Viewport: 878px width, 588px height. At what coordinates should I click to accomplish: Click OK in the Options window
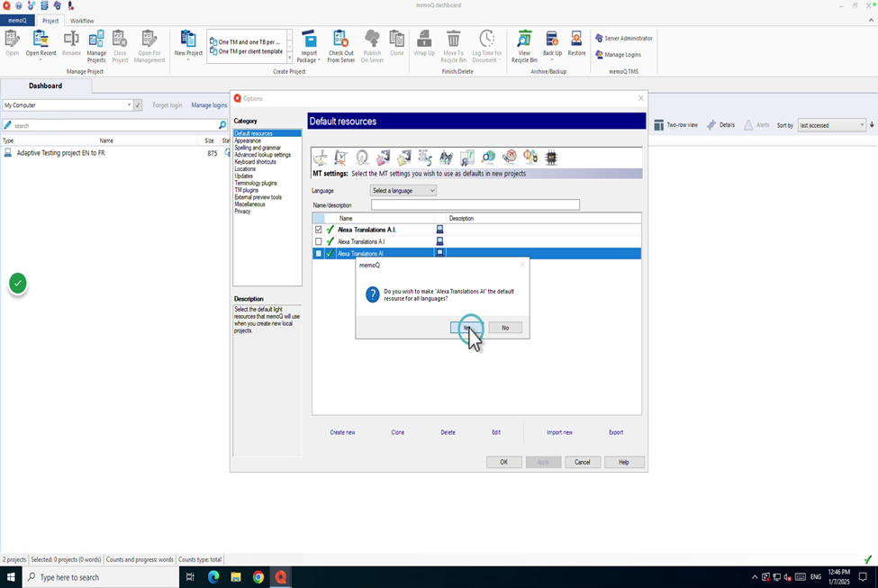coord(504,462)
